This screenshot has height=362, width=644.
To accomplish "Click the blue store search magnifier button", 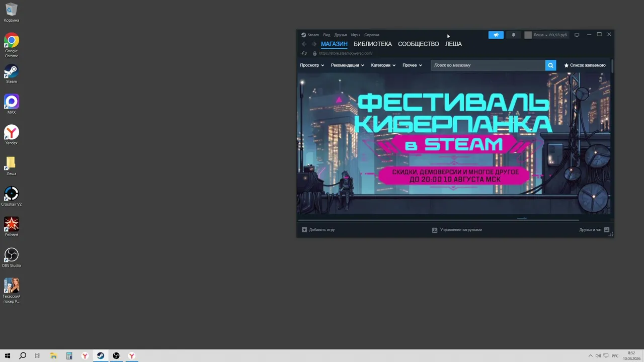I will coord(551,65).
